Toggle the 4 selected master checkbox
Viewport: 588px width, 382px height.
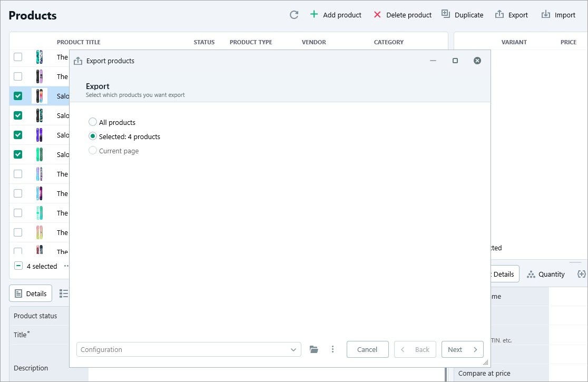[x=18, y=266]
